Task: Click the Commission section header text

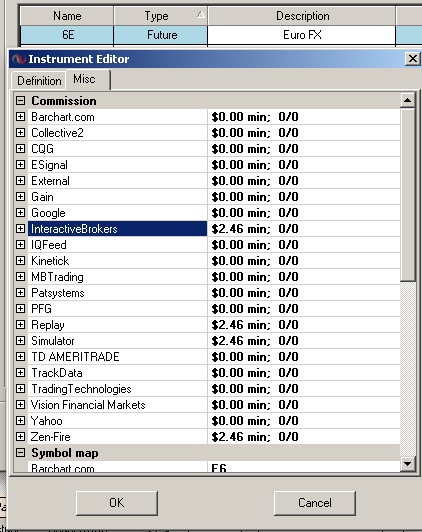Action: click(64, 101)
